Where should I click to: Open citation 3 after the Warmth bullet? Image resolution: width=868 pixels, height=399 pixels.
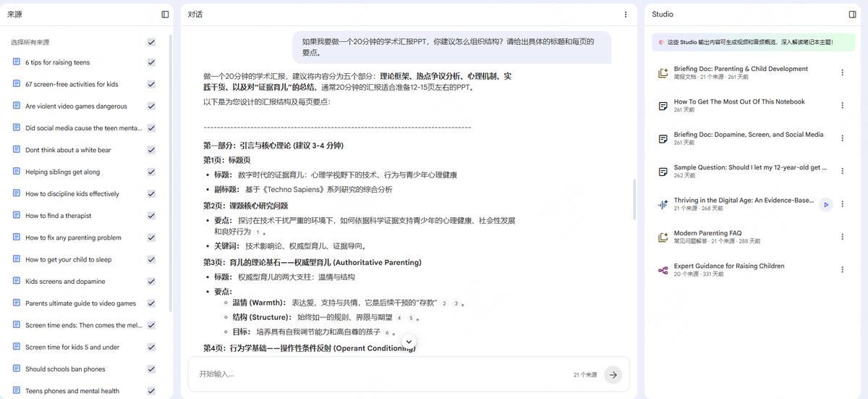point(456,303)
